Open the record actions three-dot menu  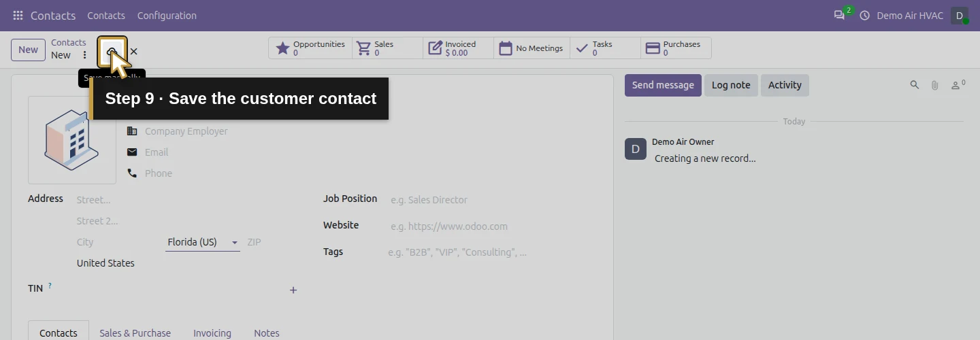tap(84, 55)
